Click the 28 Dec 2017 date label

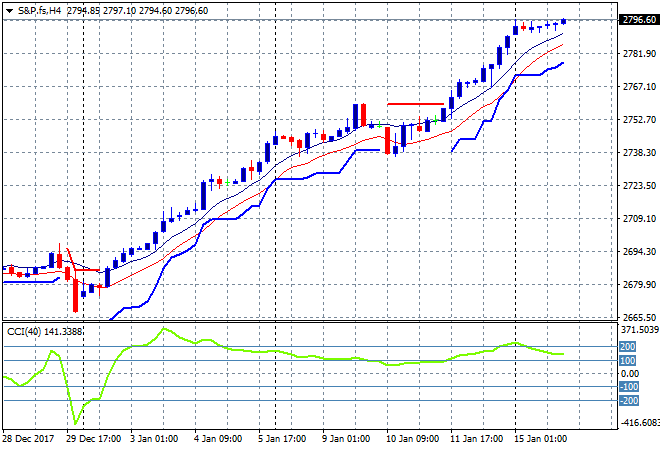[x=29, y=439]
